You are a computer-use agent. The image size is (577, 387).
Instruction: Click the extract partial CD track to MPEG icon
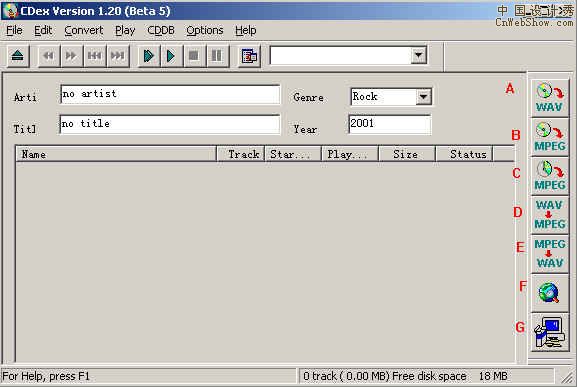click(549, 176)
